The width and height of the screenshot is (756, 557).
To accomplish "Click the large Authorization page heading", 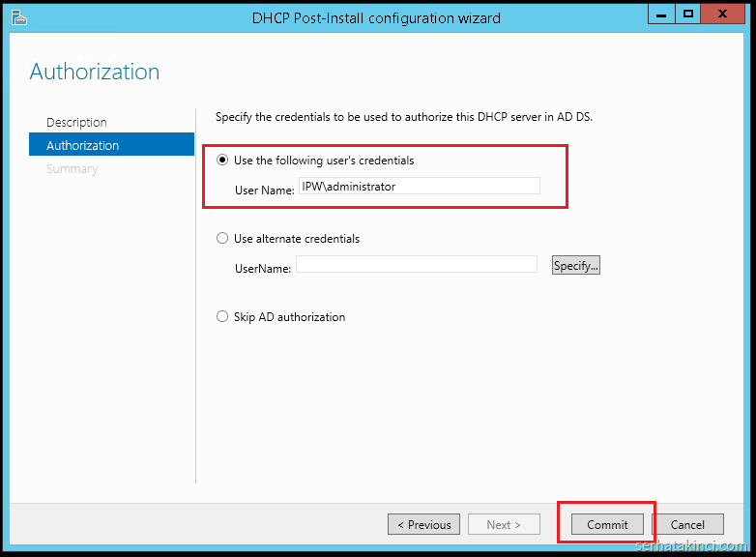I will [95, 72].
